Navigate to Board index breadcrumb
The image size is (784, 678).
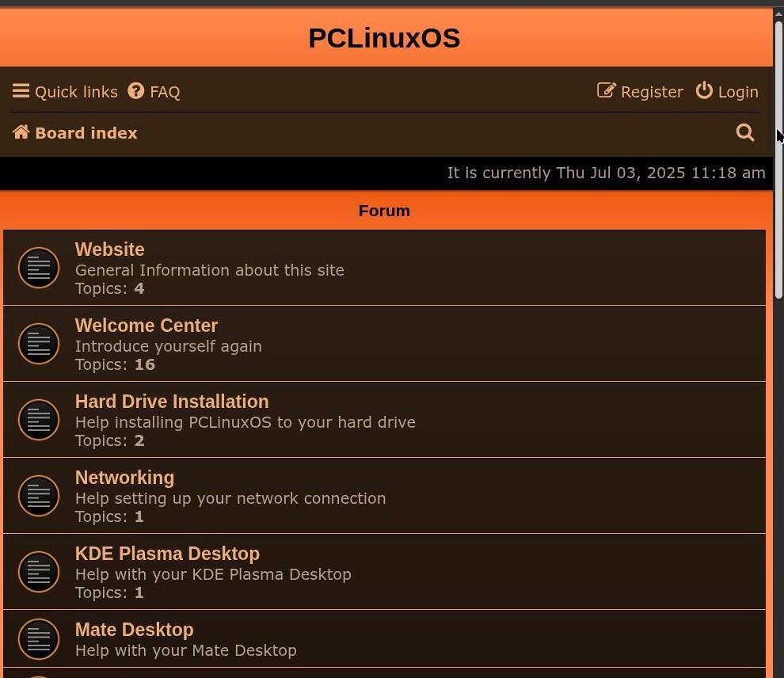click(x=86, y=133)
